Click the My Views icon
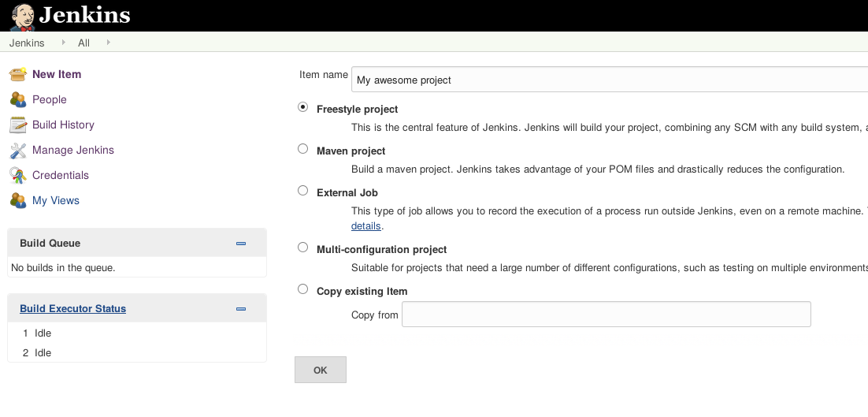 click(18, 200)
